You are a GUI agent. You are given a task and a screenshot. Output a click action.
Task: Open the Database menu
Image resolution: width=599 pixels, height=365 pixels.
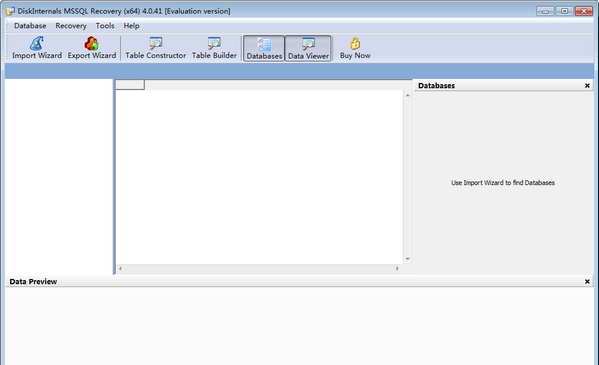30,26
